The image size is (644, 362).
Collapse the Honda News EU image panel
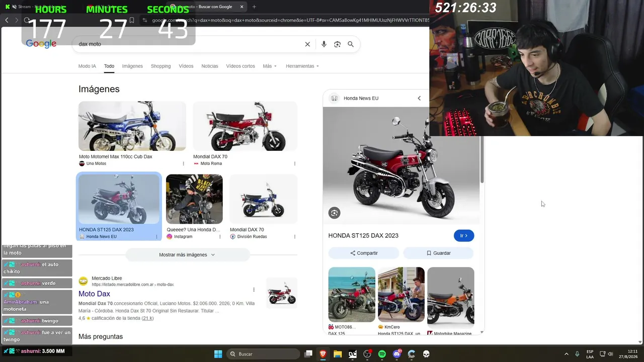click(419, 98)
